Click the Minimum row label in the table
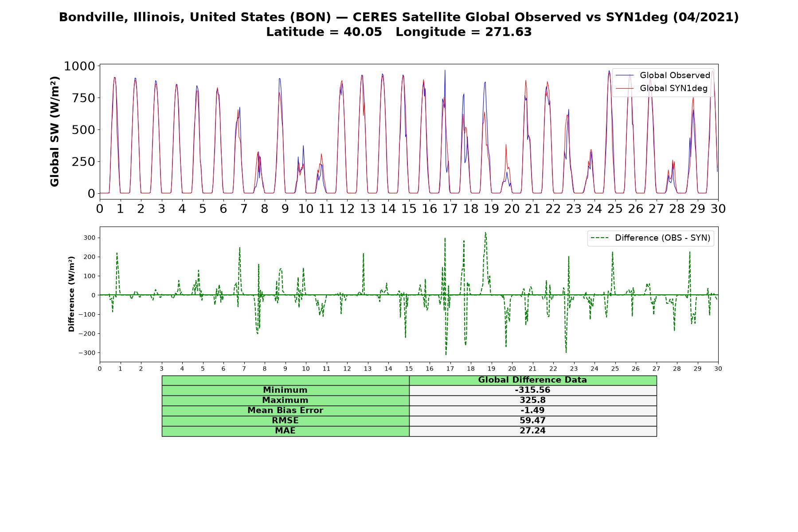This screenshot has height=532, width=798. (x=286, y=390)
